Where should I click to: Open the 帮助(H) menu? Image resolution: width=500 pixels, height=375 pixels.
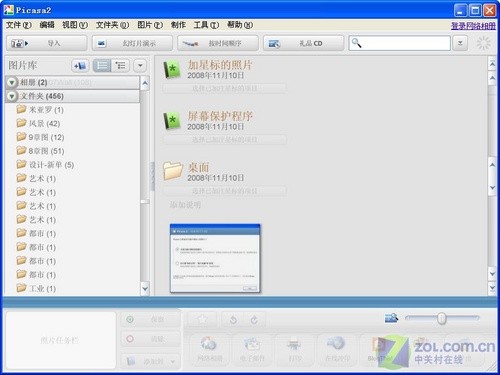240,25
